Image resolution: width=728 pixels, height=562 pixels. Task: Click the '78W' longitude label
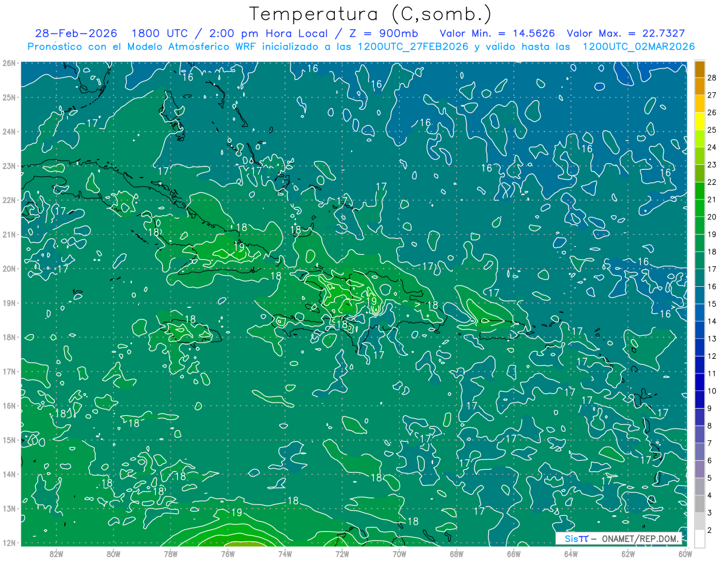(x=170, y=554)
